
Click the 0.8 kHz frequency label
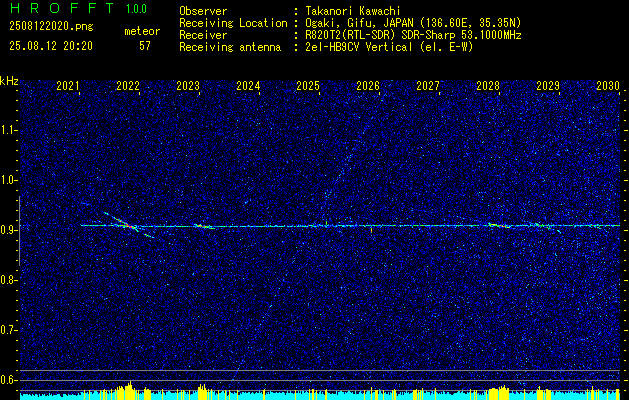click(x=8, y=280)
